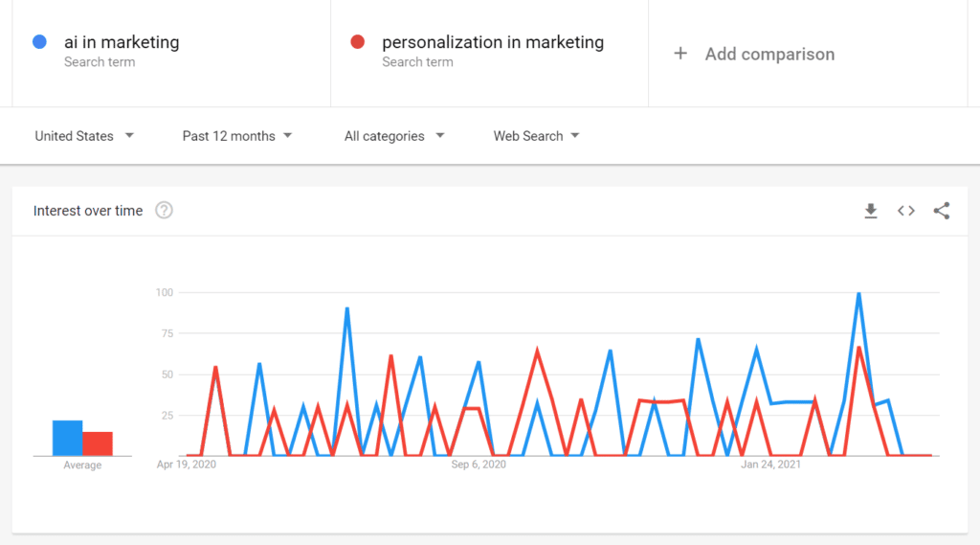The image size is (980, 545).
Task: Download the Interest over time chart data
Action: click(871, 211)
